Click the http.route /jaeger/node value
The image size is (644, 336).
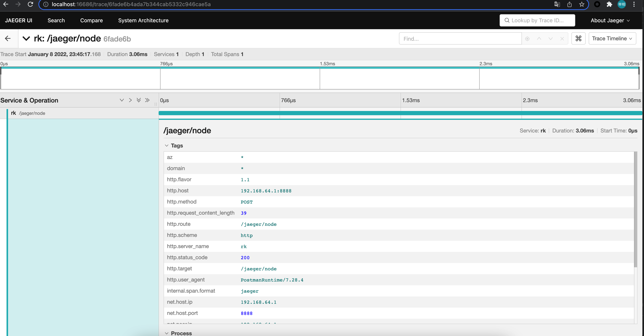point(258,224)
